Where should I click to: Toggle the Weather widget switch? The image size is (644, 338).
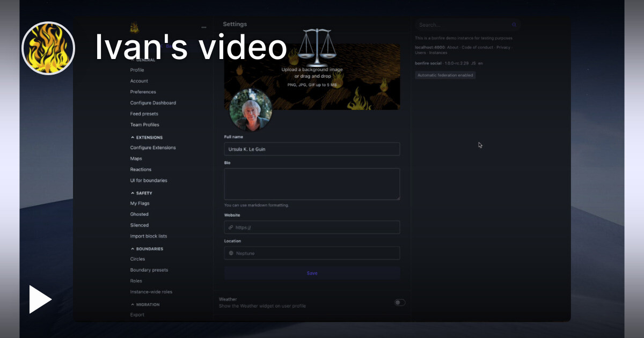point(400,303)
